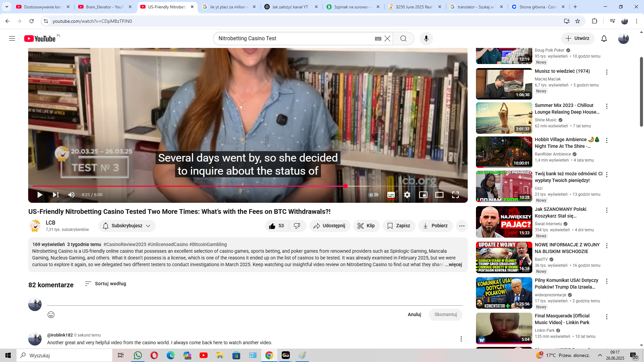Image resolution: width=644 pixels, height=362 pixels.
Task: Skip to the next video
Action: [56, 195]
